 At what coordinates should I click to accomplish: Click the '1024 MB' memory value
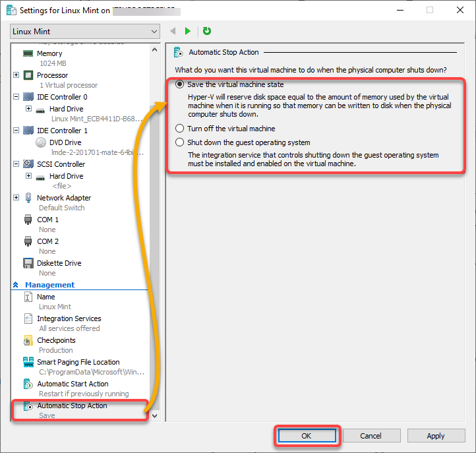click(x=53, y=63)
